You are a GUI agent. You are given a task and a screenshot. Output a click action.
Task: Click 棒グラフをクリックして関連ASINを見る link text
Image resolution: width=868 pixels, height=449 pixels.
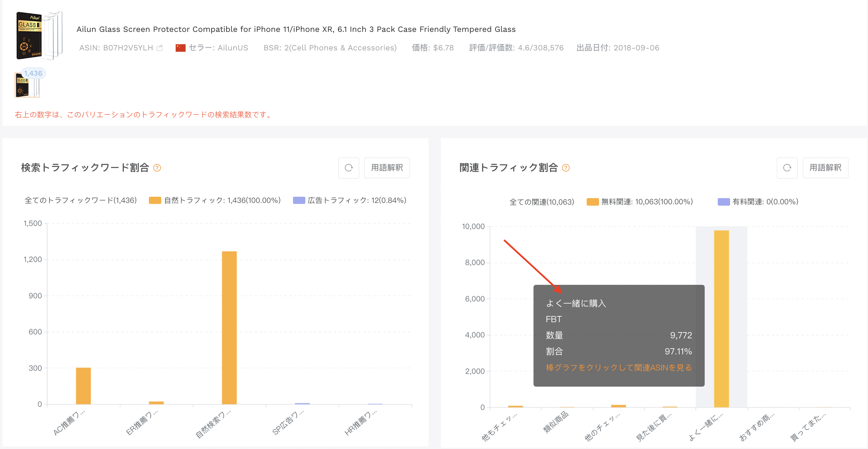click(x=619, y=368)
